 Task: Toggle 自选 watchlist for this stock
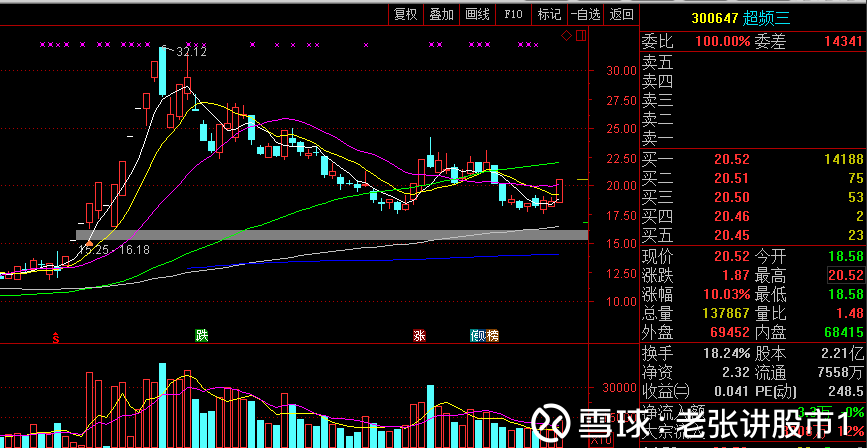[x=585, y=14]
